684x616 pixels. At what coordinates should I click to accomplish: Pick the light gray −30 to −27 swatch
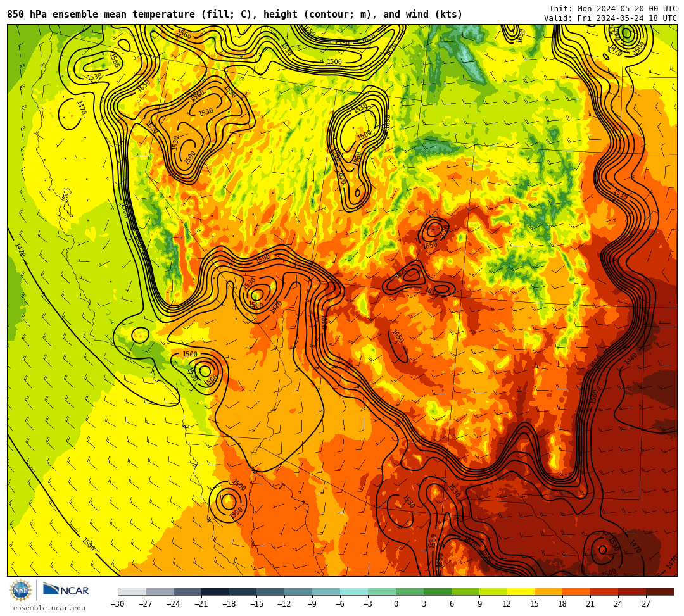pos(132,591)
